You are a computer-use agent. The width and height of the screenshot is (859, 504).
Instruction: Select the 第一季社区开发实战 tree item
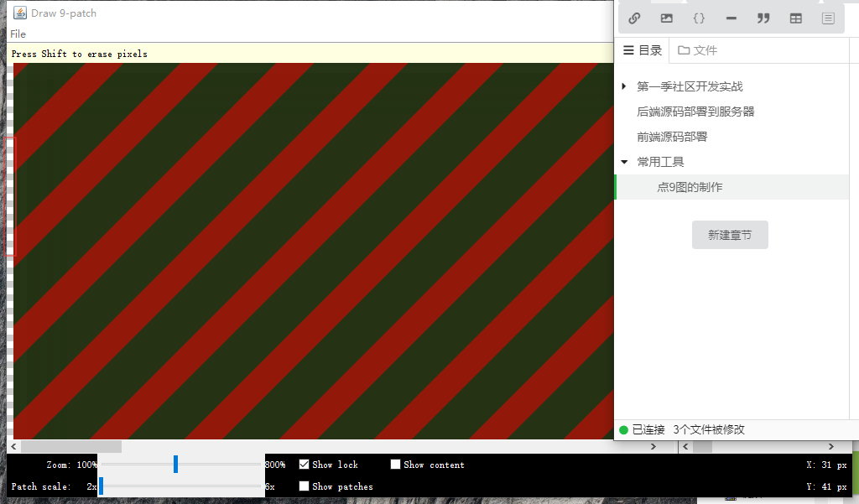click(x=690, y=86)
